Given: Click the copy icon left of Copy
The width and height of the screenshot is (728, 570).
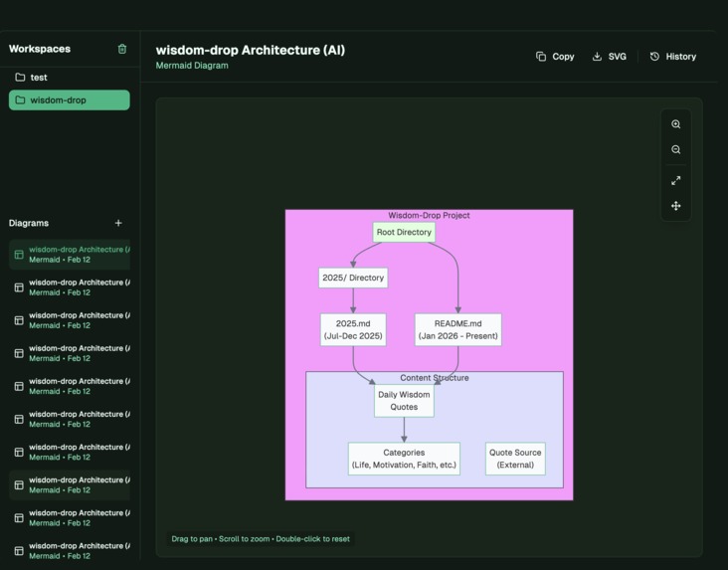Looking at the screenshot, I should [541, 57].
